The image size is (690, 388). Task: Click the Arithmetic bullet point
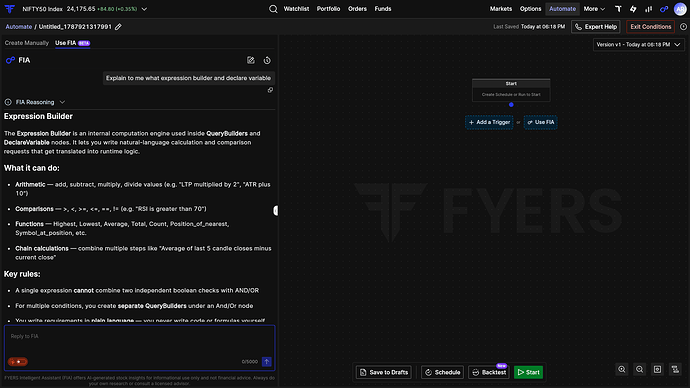pyautogui.click(x=143, y=189)
